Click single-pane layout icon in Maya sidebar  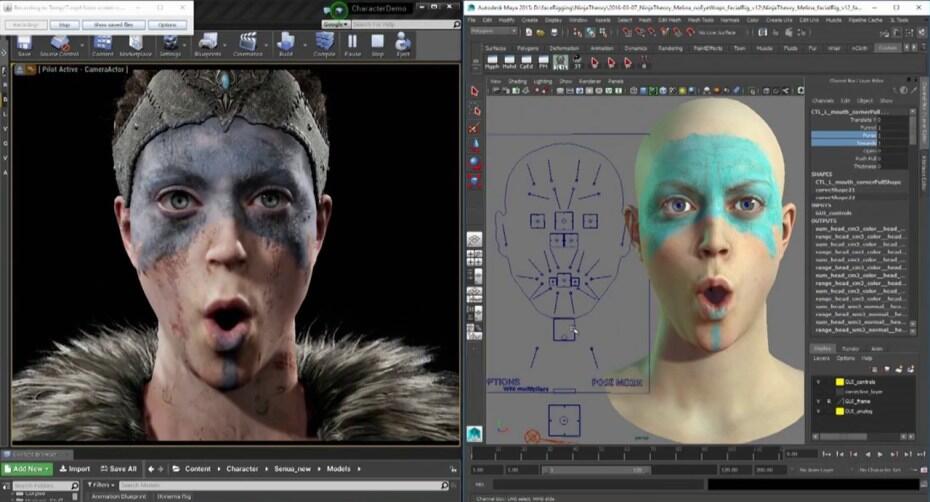coord(474,240)
